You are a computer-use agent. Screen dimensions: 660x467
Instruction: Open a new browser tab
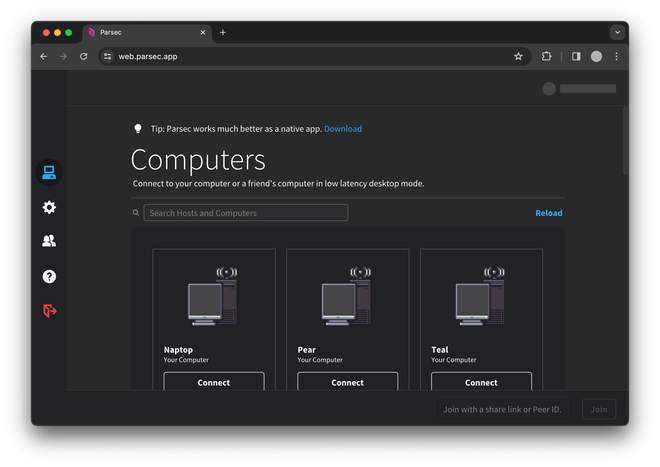coord(223,32)
